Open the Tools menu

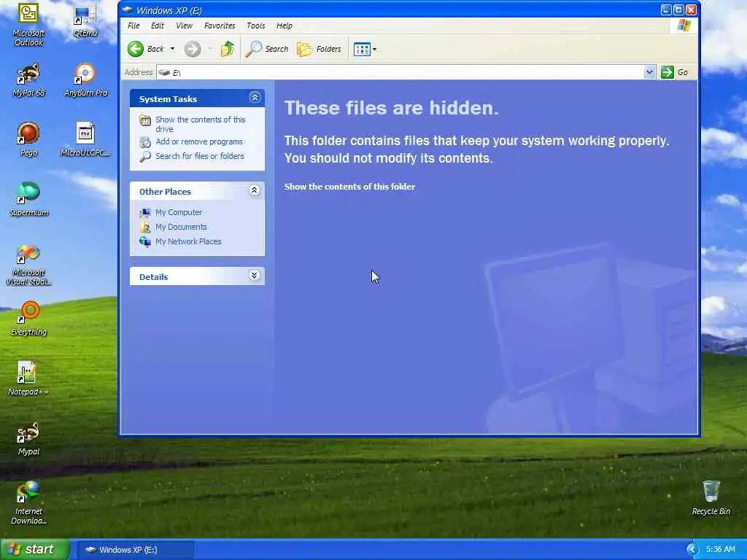[x=256, y=26]
